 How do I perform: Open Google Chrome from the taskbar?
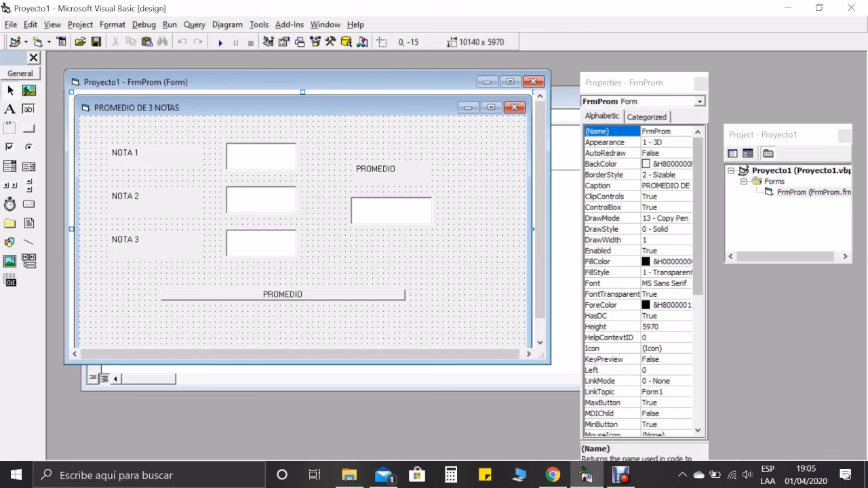pos(553,475)
